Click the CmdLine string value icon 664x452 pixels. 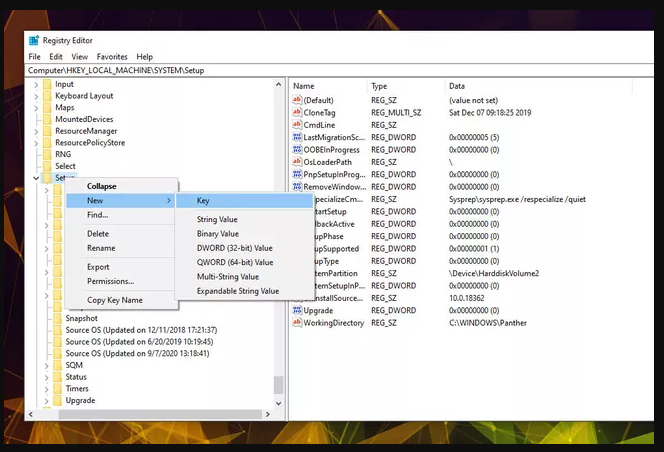pyautogui.click(x=297, y=125)
